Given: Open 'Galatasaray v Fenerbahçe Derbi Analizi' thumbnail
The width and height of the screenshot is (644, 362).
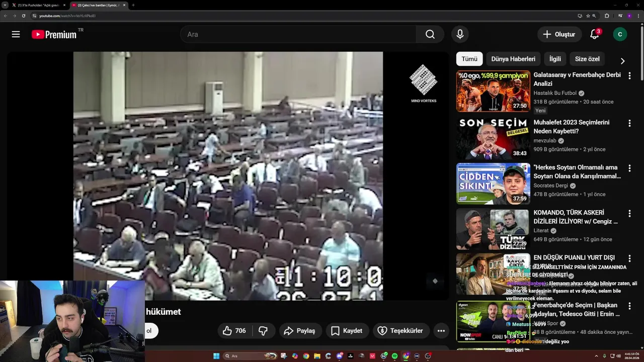Looking at the screenshot, I should point(493,91).
